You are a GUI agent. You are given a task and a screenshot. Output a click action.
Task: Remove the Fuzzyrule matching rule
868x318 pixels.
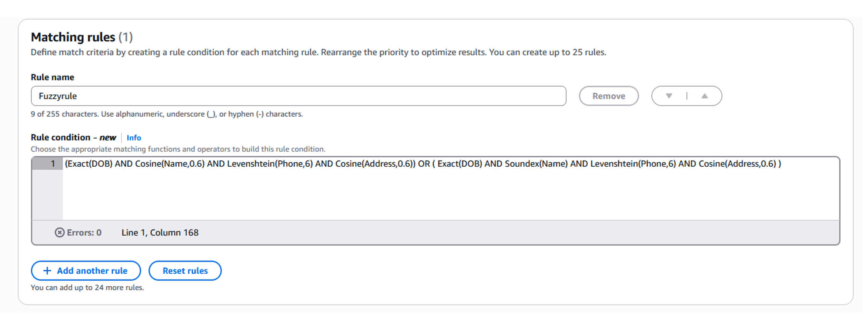(x=608, y=96)
